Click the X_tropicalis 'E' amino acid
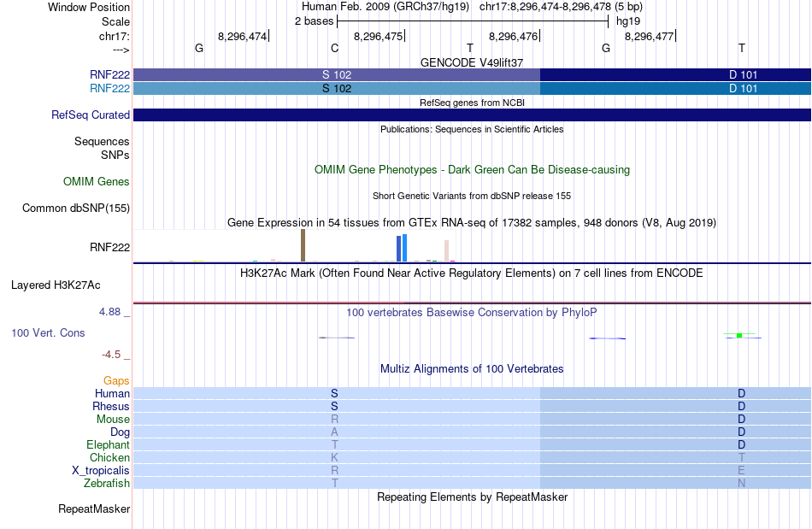The image size is (812, 529). coord(742,470)
